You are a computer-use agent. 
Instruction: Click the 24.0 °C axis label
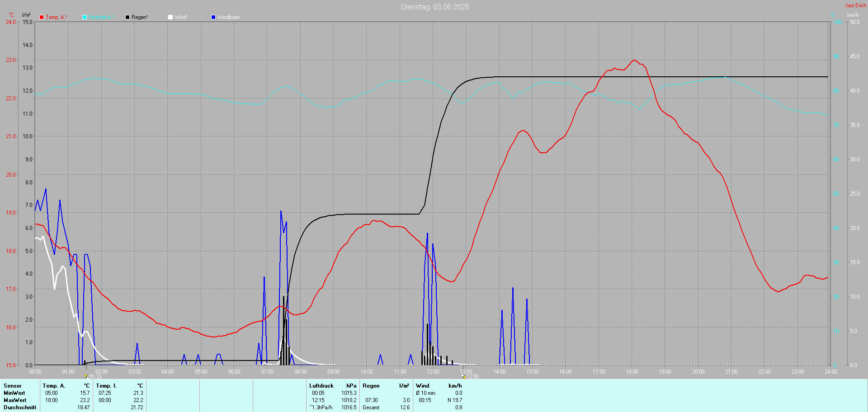click(x=10, y=22)
